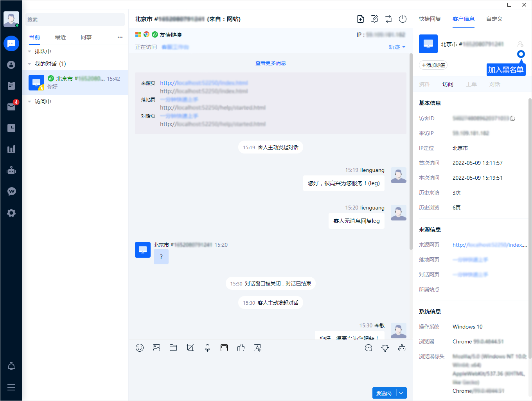532x401 pixels.
Task: Send satisfaction rating thumbs-up icon
Action: pyautogui.click(x=241, y=348)
